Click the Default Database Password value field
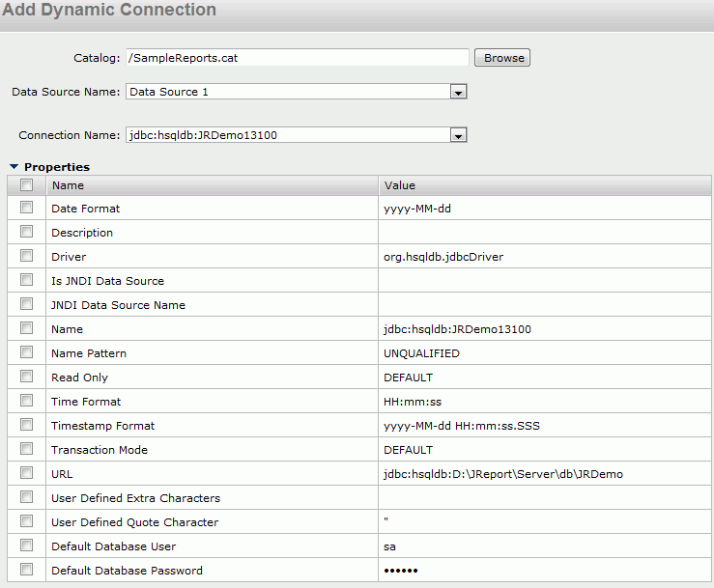714x588 pixels. tap(545, 571)
